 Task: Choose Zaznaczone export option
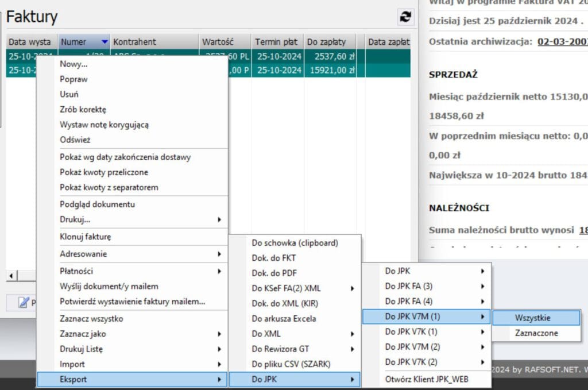point(536,333)
